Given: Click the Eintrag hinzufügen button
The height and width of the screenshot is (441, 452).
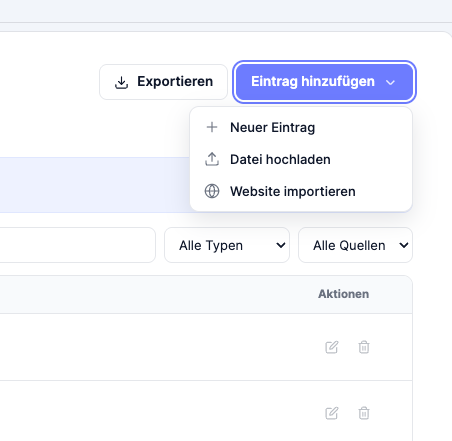Looking at the screenshot, I should click(324, 82).
